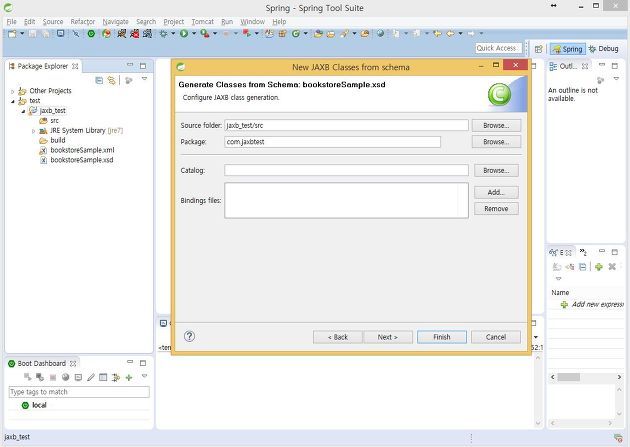This screenshot has height=447, width=630.
Task: Click green plus icon in Expressions view toolbar
Action: (599, 267)
